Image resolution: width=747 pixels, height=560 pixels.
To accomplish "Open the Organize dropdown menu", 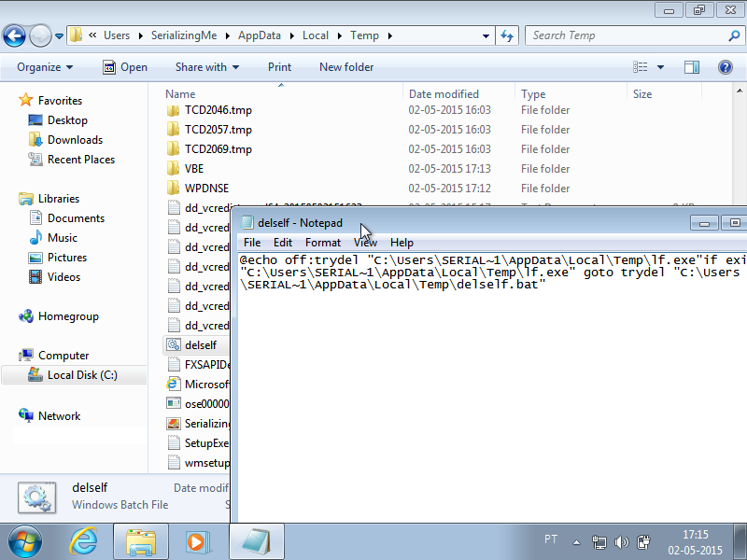I will coord(45,67).
